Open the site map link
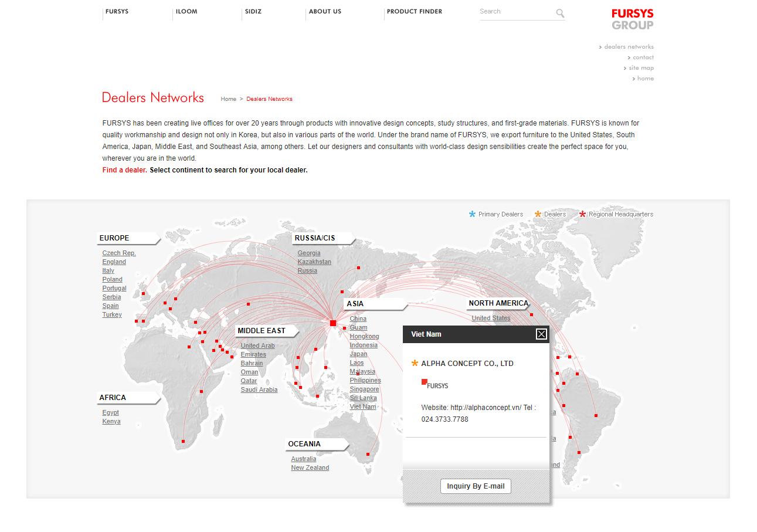 [x=641, y=68]
